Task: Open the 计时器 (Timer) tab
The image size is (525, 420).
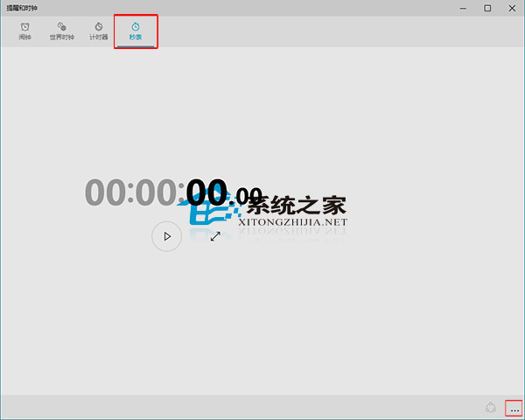Action: 99,31
